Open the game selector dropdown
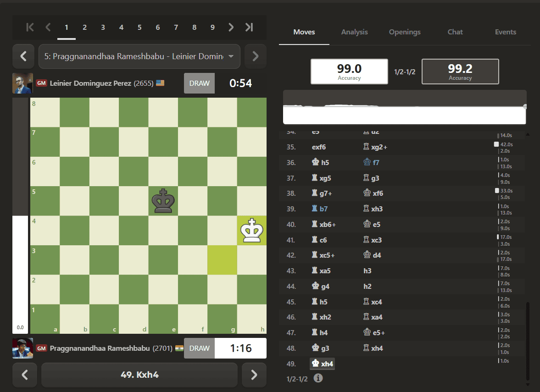The width and height of the screenshot is (540, 392). [139, 56]
